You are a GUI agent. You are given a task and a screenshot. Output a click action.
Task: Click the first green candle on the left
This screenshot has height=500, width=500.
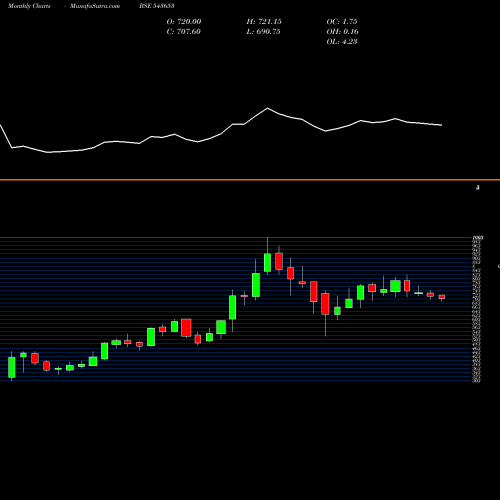tap(12, 367)
